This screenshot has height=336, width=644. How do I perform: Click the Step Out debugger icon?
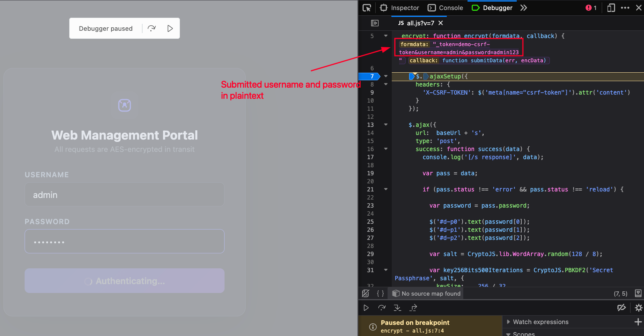coord(413,308)
